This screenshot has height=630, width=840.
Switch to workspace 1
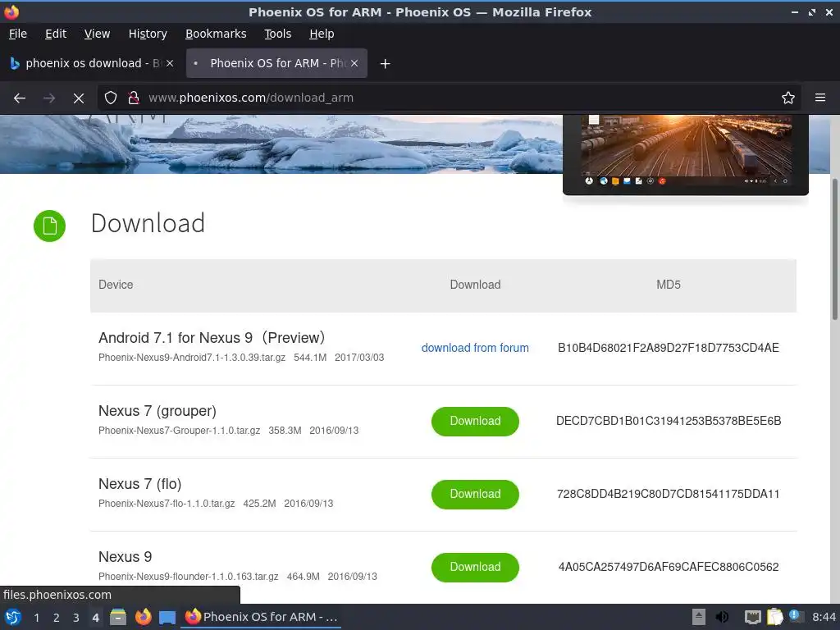click(x=36, y=618)
